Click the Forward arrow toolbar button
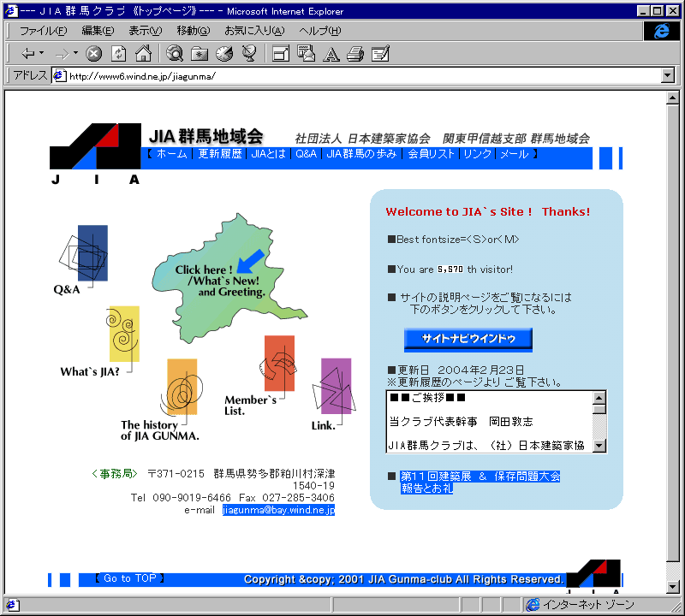 coord(62,54)
